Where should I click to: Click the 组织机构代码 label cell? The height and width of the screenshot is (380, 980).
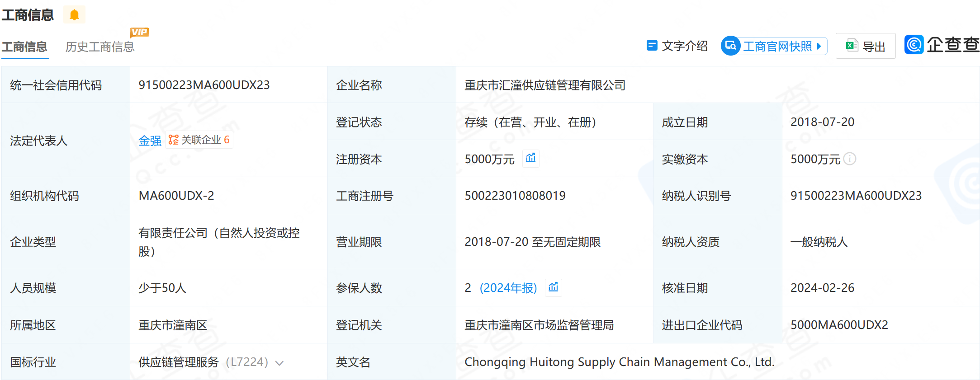point(66,196)
